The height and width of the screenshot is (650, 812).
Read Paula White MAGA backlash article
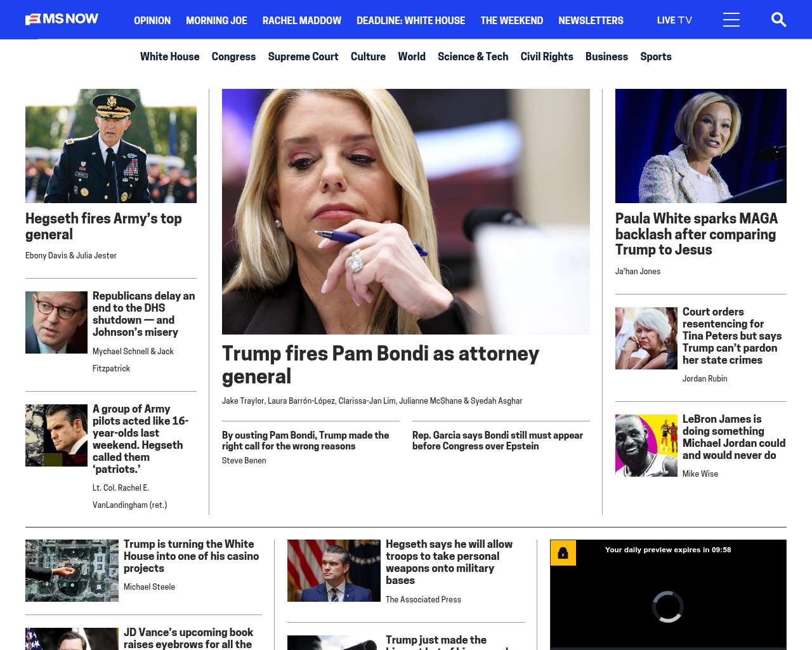697,234
